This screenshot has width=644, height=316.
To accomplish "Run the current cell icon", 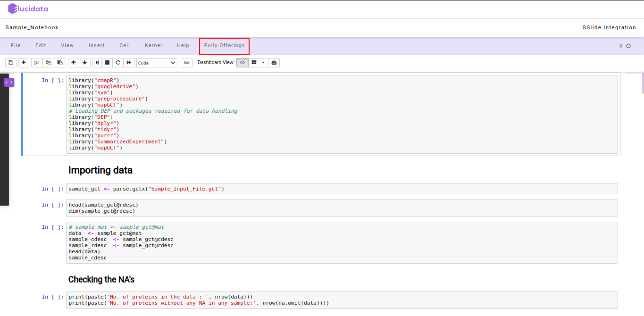I will [97, 62].
